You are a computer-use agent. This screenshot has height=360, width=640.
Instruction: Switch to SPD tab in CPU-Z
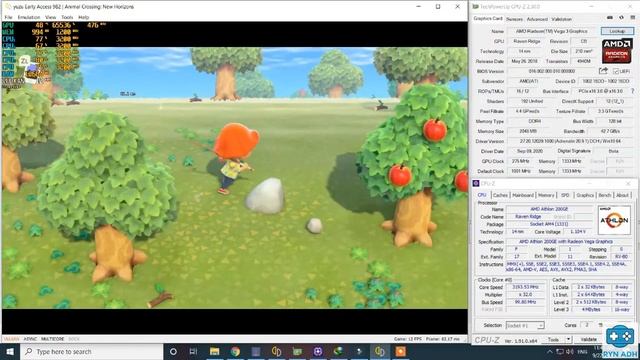(x=565, y=196)
